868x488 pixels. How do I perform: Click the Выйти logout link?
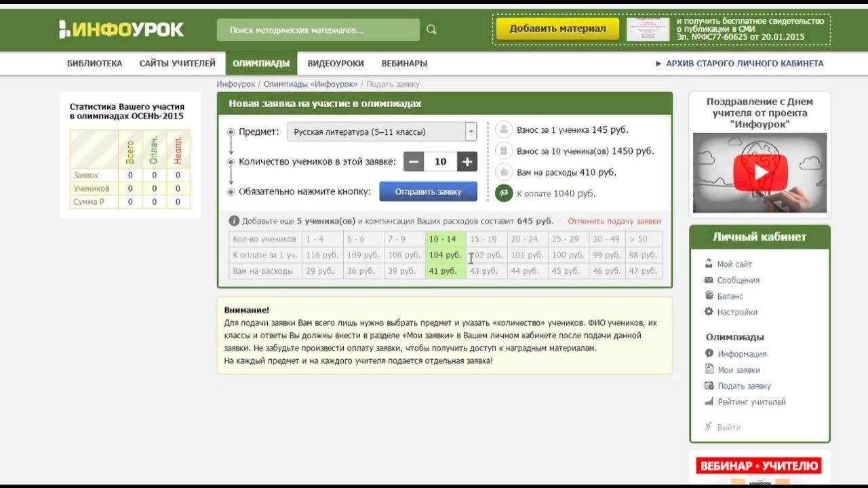click(x=729, y=428)
